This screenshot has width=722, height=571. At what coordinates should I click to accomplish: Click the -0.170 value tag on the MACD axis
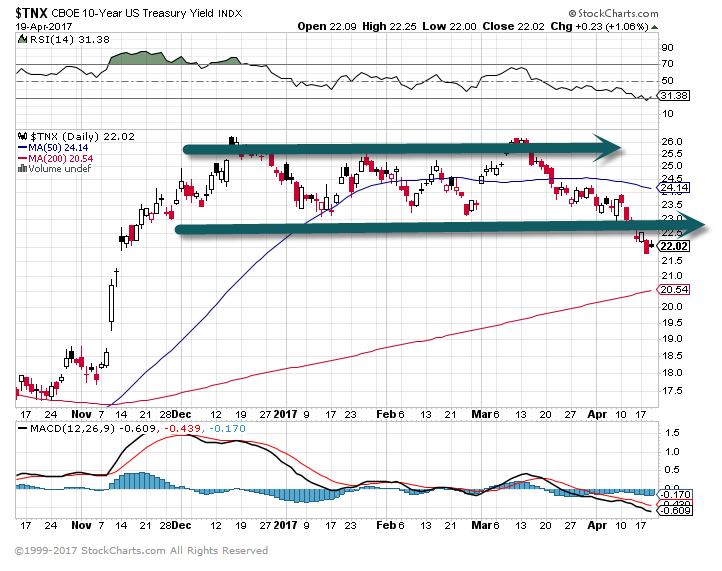click(x=675, y=495)
